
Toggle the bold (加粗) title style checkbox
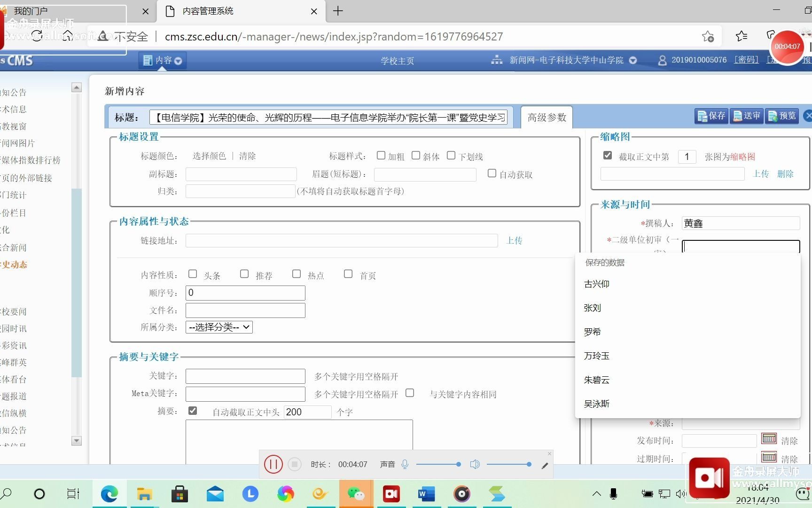coord(381,155)
